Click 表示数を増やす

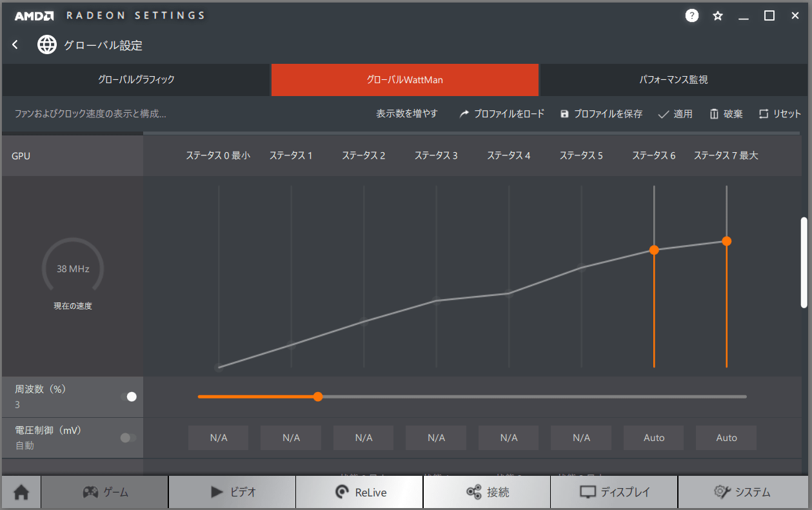(x=407, y=113)
